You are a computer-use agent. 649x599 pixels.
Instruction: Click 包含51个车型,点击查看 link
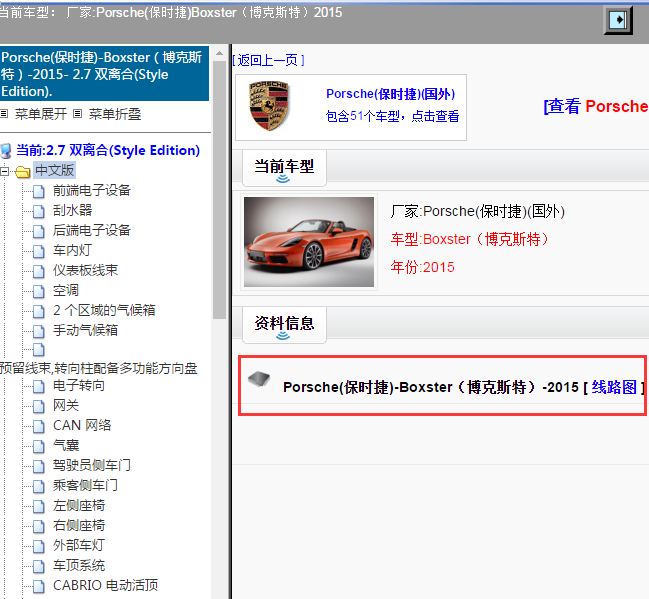click(392, 116)
